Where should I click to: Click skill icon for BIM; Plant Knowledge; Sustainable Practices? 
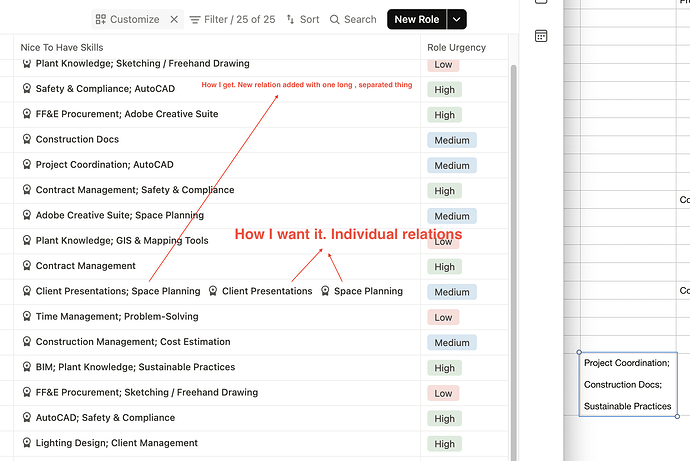click(27, 367)
